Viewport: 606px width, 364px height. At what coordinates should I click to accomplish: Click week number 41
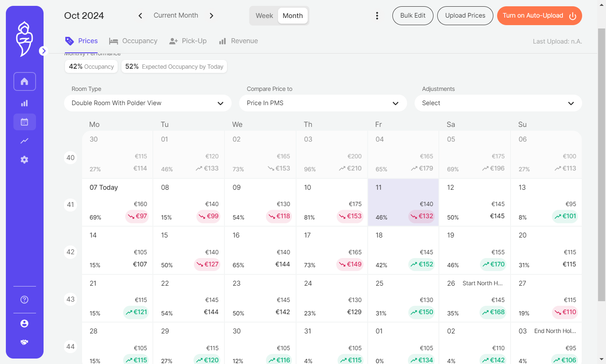[70, 204]
